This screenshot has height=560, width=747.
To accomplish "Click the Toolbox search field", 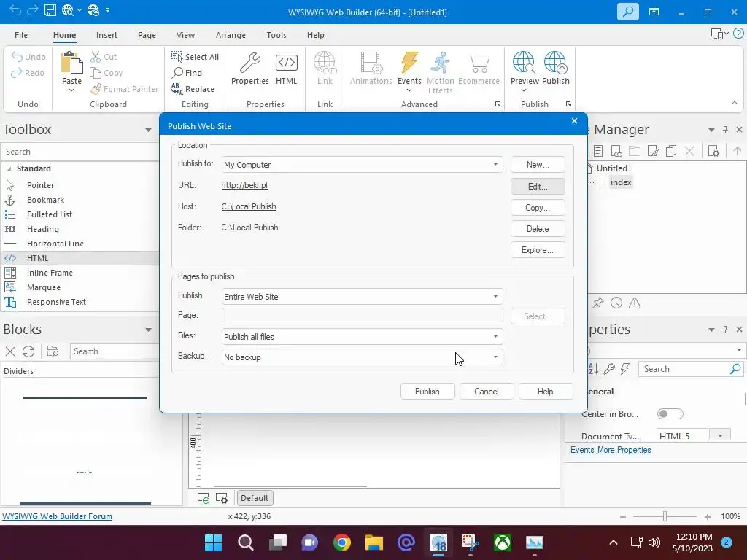I will 81,152.
